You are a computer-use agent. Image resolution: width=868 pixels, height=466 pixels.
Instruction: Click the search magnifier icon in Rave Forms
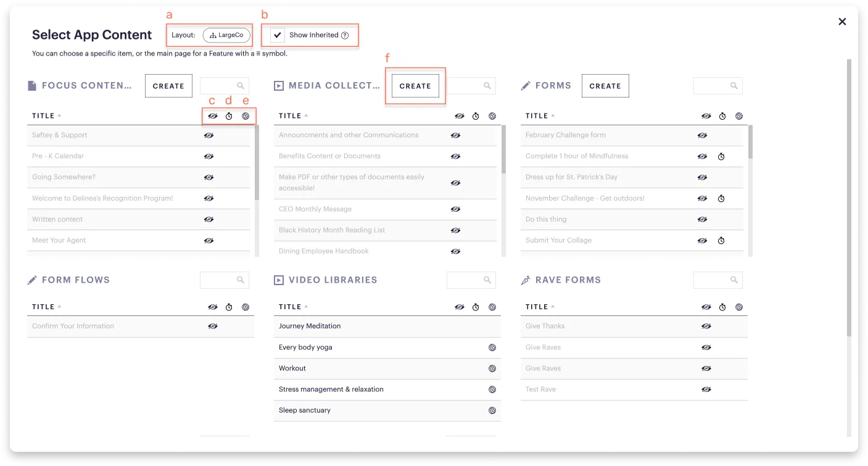pyautogui.click(x=734, y=280)
